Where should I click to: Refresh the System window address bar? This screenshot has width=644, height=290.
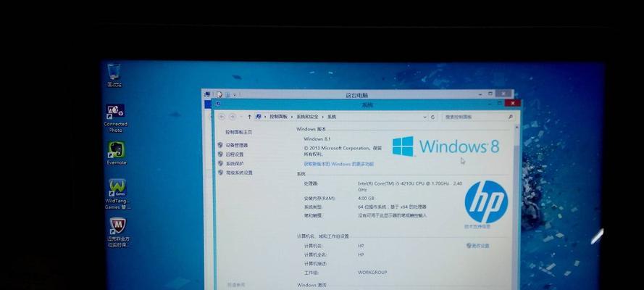(432, 117)
